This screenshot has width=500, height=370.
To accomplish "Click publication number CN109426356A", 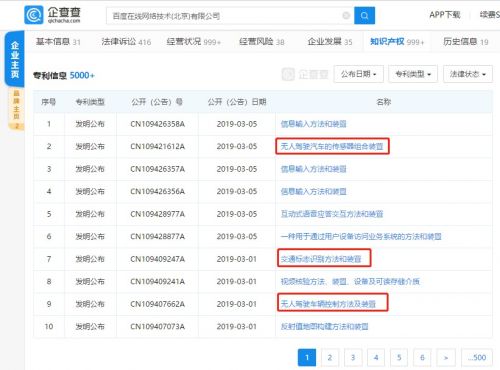I will pos(157,191).
